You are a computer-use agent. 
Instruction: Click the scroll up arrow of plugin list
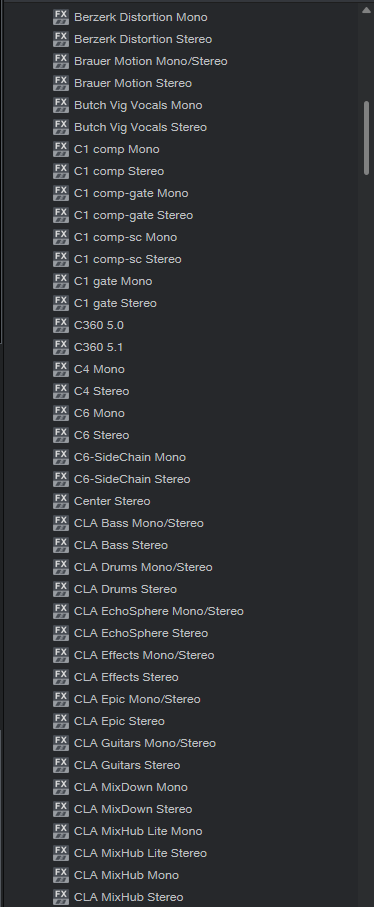pos(366,10)
